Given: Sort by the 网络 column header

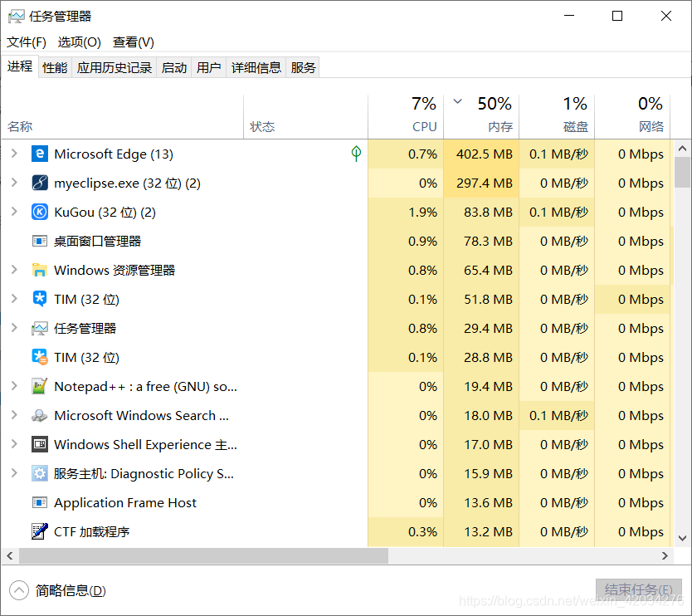Looking at the screenshot, I should click(x=632, y=117).
